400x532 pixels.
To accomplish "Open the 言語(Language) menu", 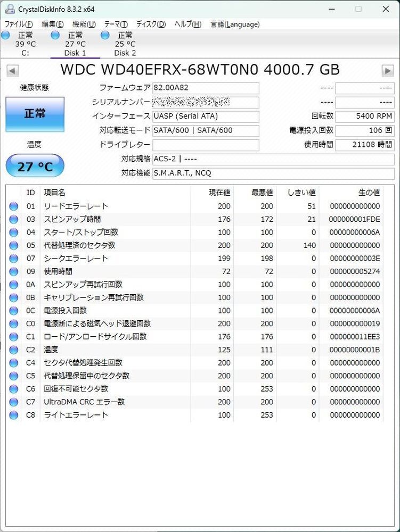I will tap(235, 24).
